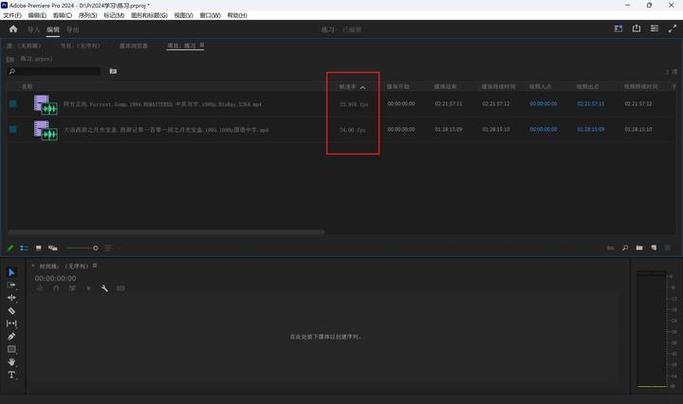Create new bin folder icon
Viewport: 683px width, 404px height.
click(x=639, y=248)
